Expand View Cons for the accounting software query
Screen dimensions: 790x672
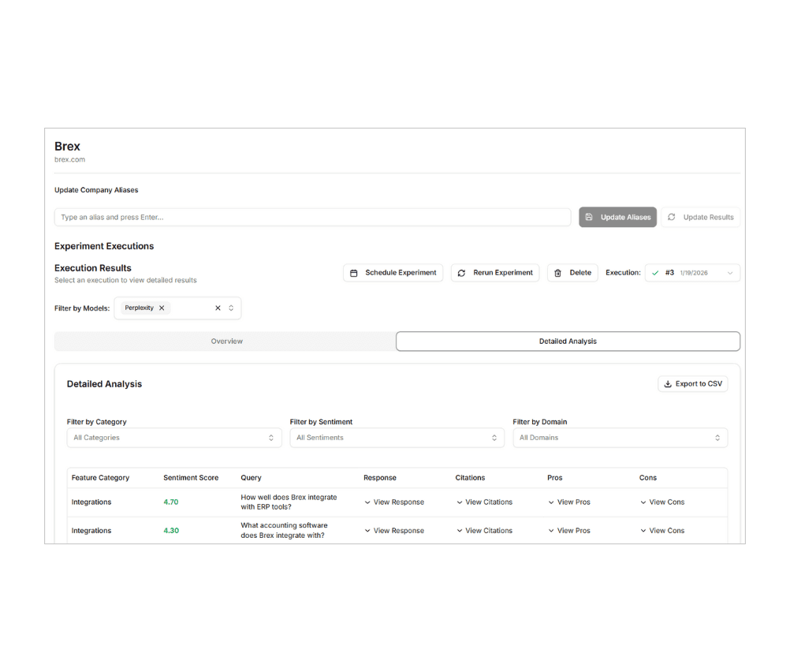(661, 530)
